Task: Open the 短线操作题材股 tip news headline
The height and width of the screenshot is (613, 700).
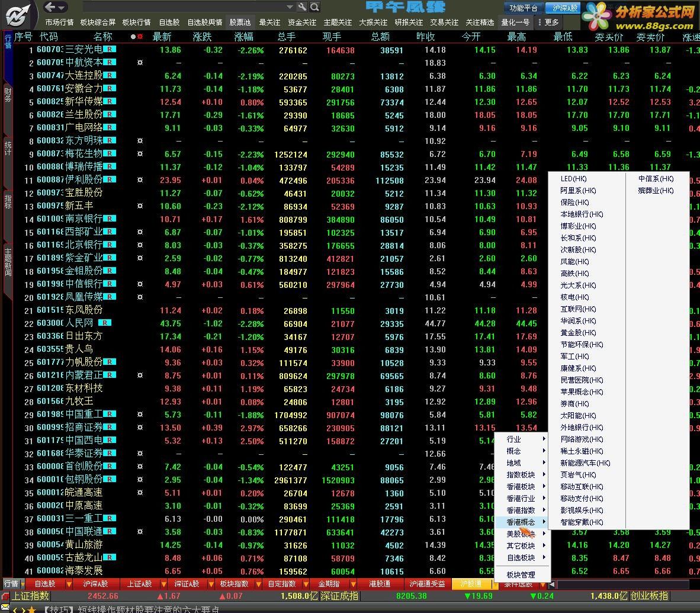Action: click(x=131, y=609)
